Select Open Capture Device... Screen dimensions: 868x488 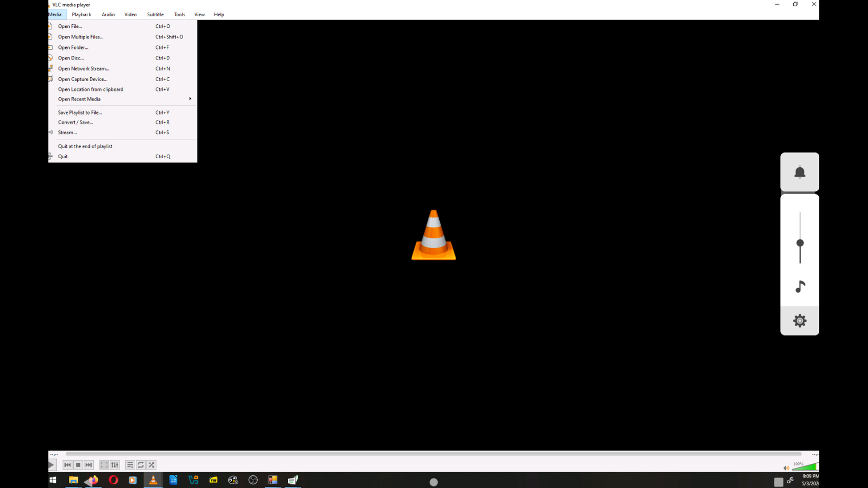pyautogui.click(x=123, y=79)
